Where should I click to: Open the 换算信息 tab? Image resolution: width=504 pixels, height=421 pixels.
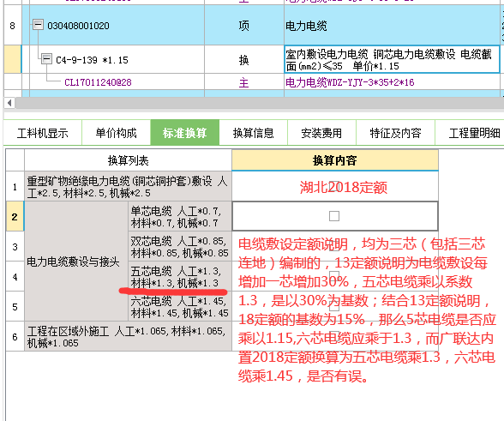click(x=254, y=133)
